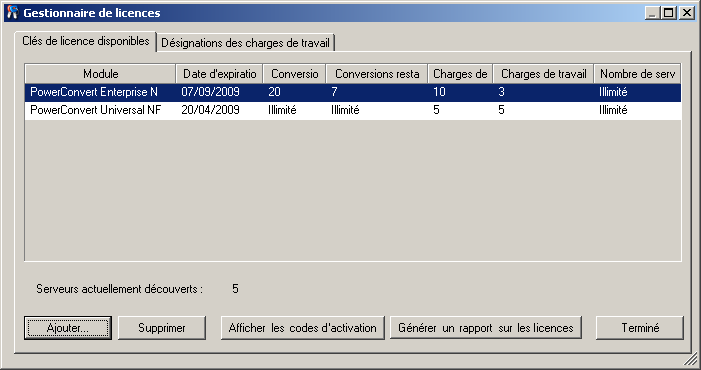The width and height of the screenshot is (701, 370).
Task: Click the Conversions resta column header
Action: [x=377, y=74]
